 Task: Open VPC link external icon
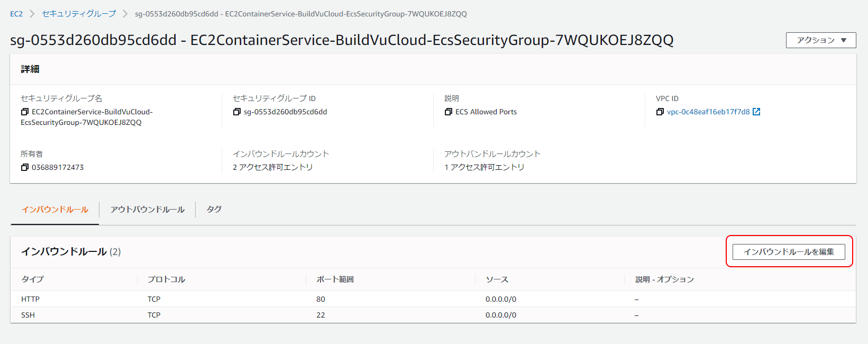pos(756,112)
